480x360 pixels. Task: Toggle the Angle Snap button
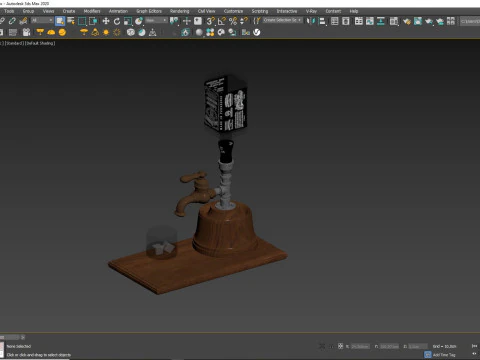tap(222, 21)
